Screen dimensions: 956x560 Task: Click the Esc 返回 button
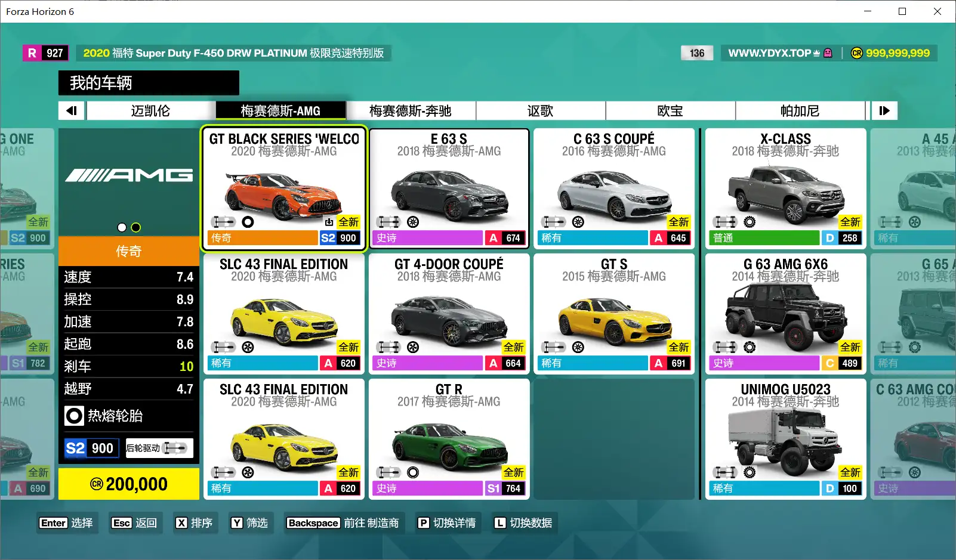point(134,523)
